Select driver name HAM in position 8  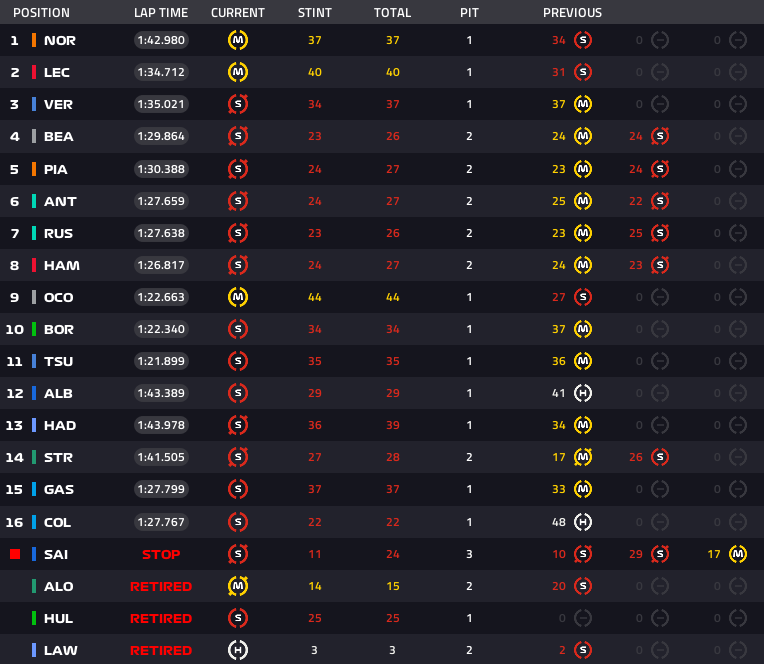61,265
